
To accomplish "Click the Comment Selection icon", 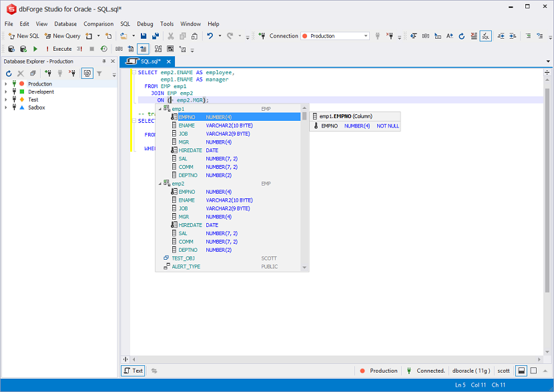I will pos(528,36).
